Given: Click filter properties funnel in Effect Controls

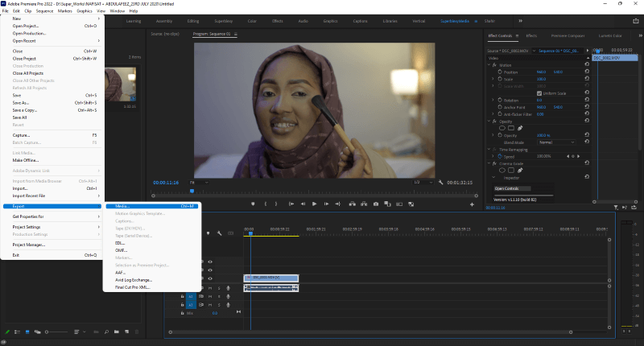Looking at the screenshot, I should pos(616,208).
